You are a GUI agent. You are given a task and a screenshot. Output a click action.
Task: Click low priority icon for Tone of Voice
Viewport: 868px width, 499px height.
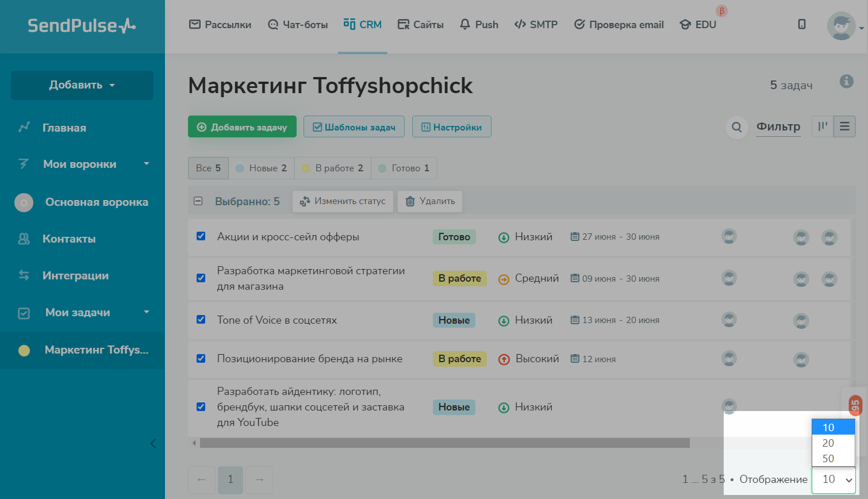(x=504, y=321)
